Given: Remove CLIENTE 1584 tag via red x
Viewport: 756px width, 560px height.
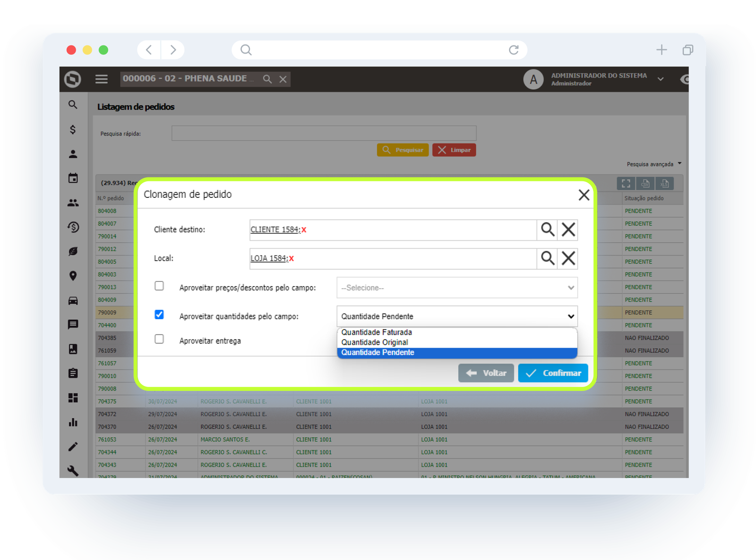Looking at the screenshot, I should (x=304, y=230).
